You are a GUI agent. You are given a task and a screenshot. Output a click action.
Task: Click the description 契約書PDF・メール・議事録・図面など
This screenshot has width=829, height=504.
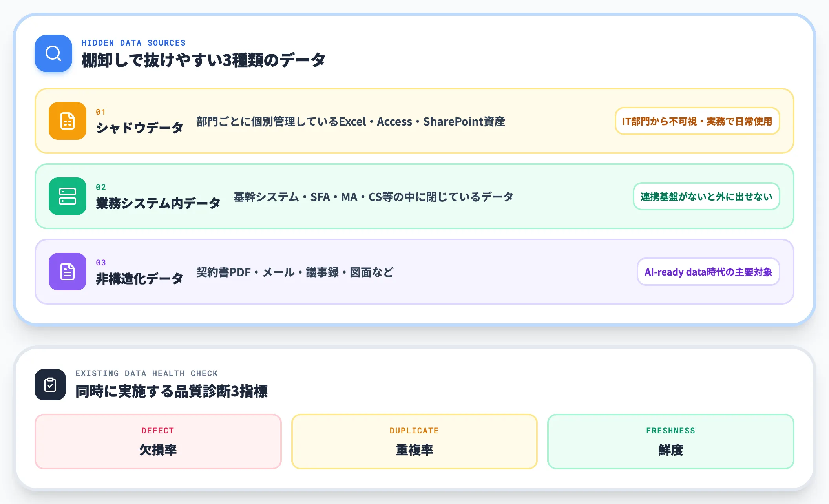point(295,272)
